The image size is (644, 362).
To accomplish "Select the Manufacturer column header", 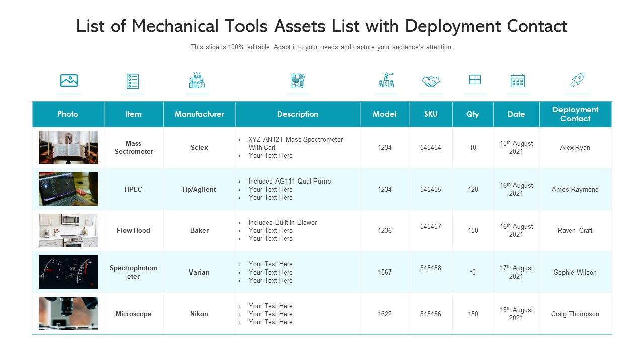I will (x=199, y=114).
